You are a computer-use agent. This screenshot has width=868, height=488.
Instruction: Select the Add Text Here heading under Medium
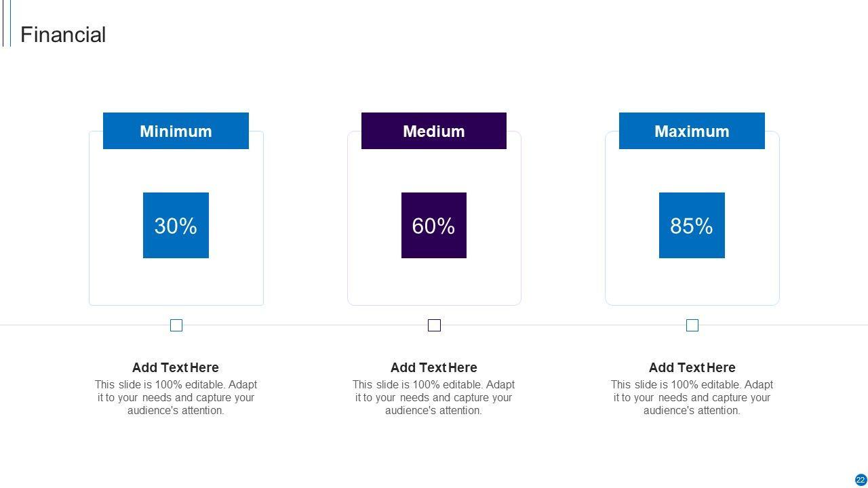point(434,367)
